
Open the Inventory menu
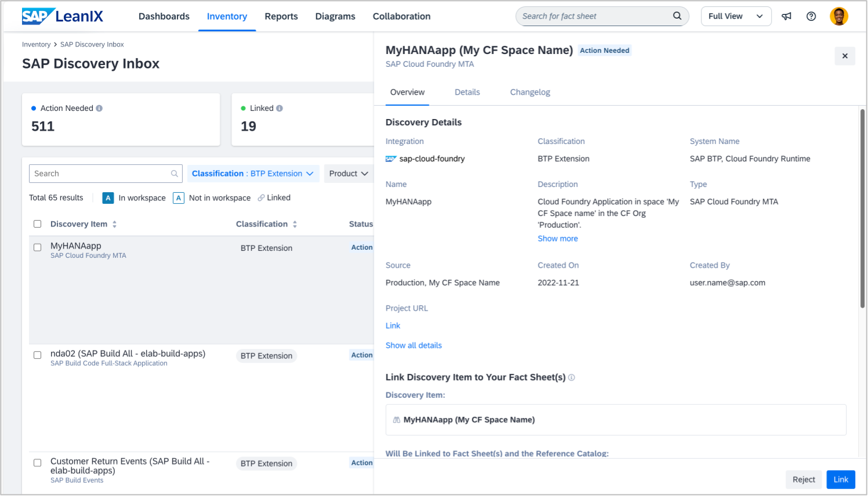click(x=227, y=16)
